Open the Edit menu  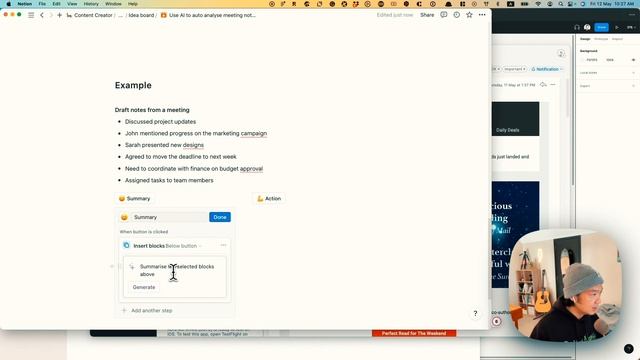pyautogui.click(x=56, y=4)
